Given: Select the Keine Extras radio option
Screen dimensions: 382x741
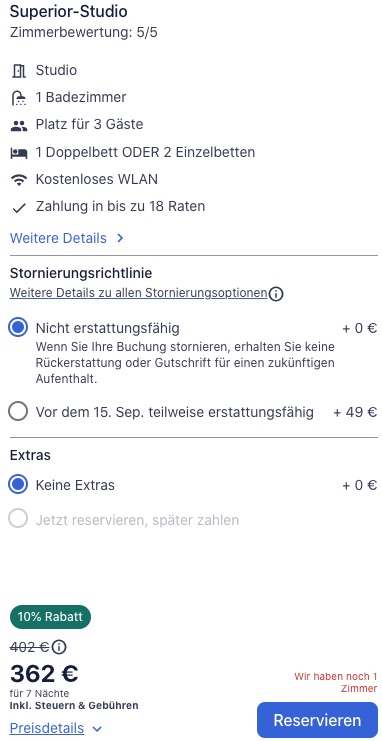Looking at the screenshot, I should [18, 485].
